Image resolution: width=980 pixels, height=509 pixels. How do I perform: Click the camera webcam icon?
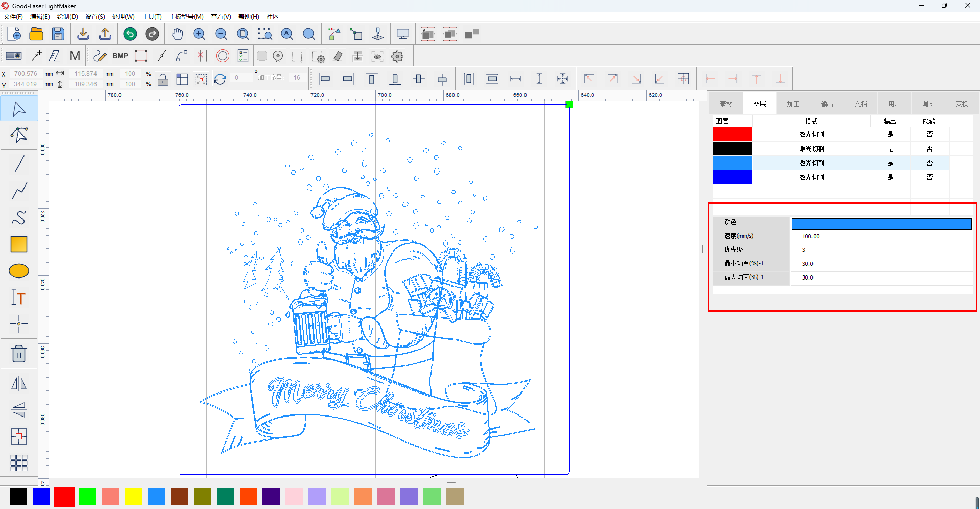[278, 56]
